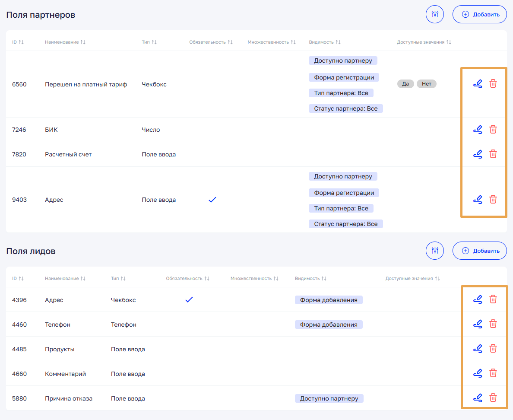Delete the Расчетный счет partner field

tap(493, 154)
